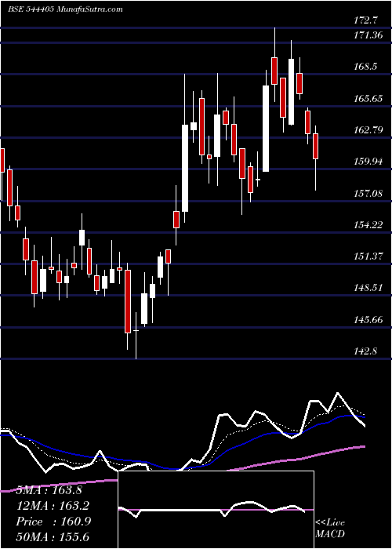Click the 154.22 price level label

click(368, 224)
